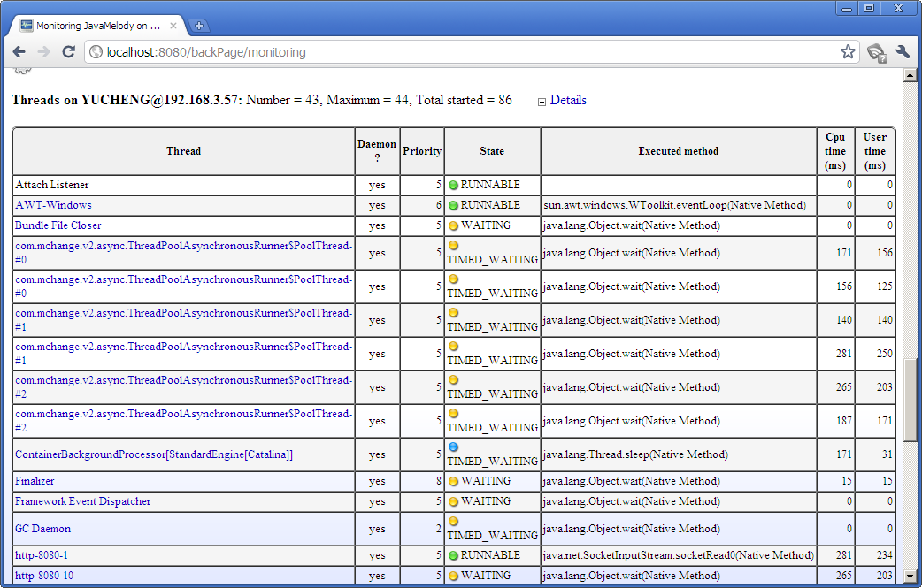
Task: Click the Daemon ? column header
Action: pos(377,151)
